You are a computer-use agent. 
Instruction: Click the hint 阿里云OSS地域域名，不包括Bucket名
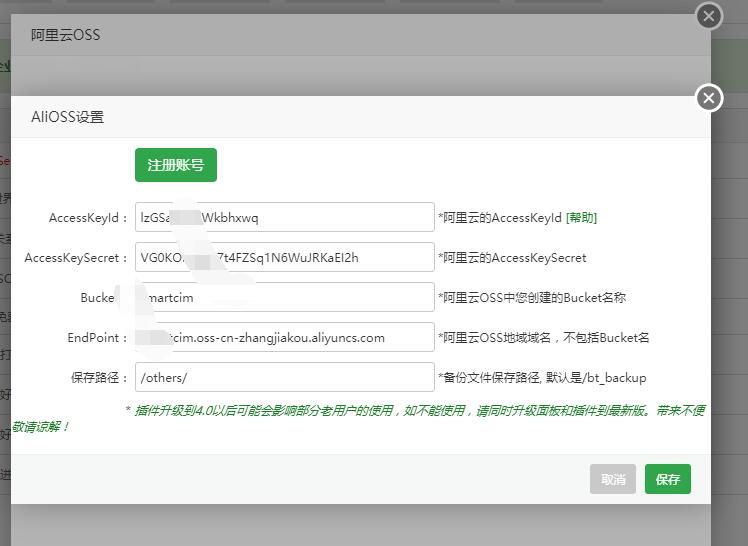pyautogui.click(x=544, y=338)
